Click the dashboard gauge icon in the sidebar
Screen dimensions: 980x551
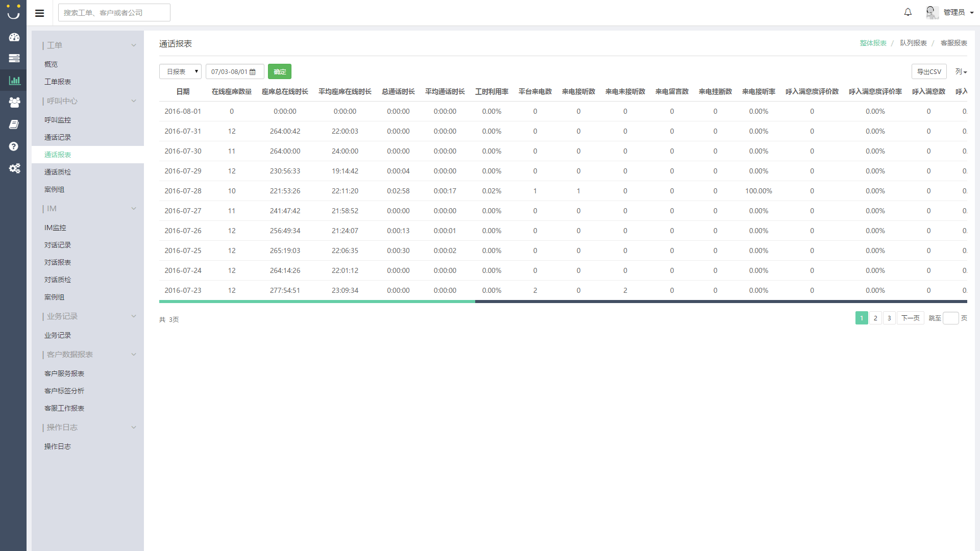14,37
